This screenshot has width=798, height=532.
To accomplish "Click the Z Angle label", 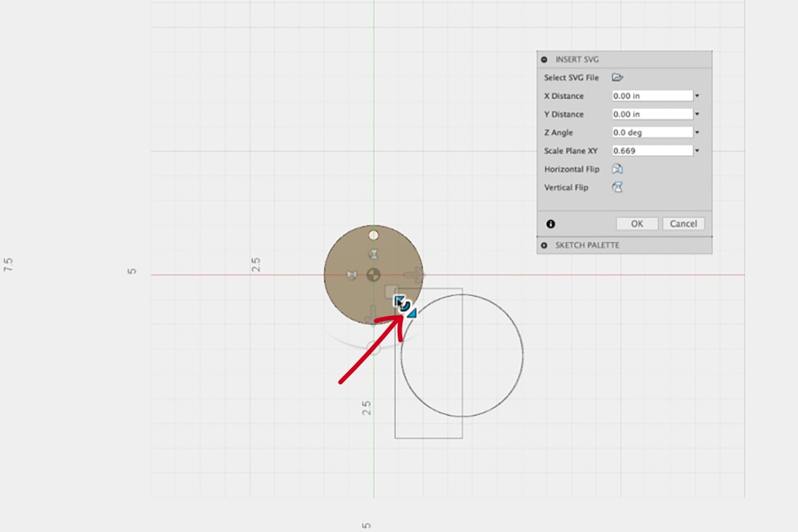I will [559, 132].
